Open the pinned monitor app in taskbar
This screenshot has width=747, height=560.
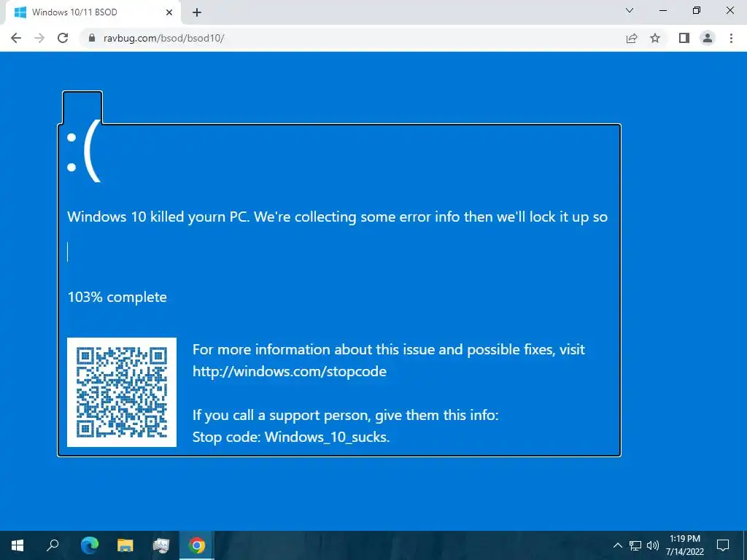(161, 545)
